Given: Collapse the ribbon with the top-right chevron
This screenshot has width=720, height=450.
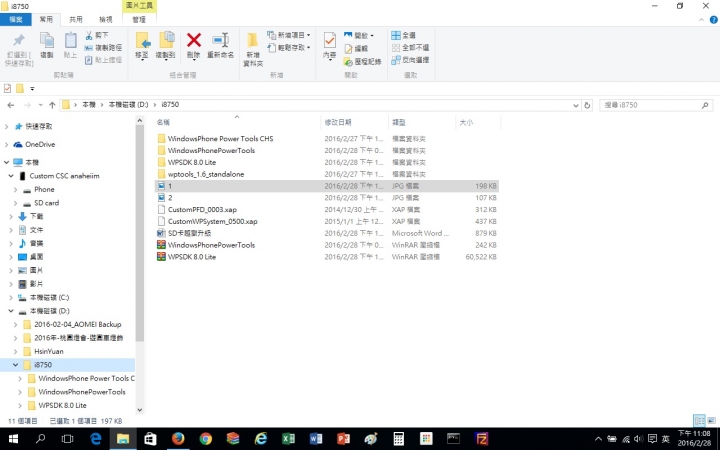Looking at the screenshot, I should click(x=701, y=20).
